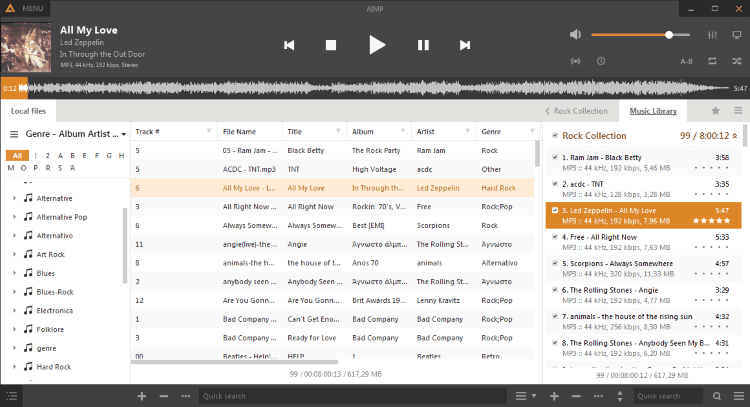The image size is (750, 407).
Task: Skip to the next track
Action: coord(464,45)
